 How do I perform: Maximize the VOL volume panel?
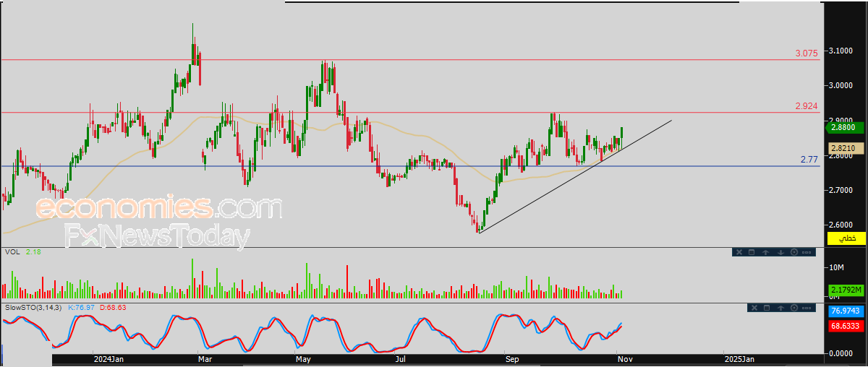(752, 252)
